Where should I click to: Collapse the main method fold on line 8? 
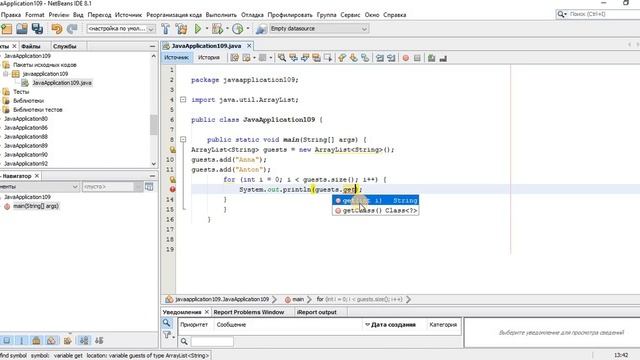pos(183,140)
